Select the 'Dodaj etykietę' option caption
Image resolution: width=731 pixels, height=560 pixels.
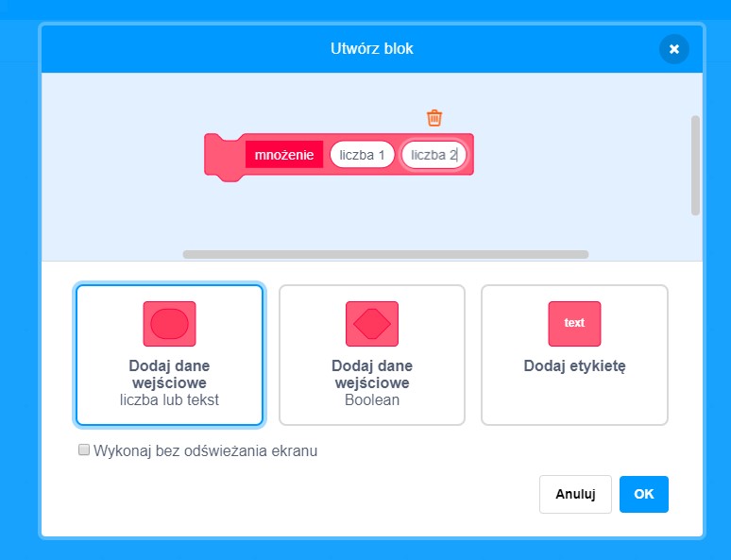pyautogui.click(x=574, y=366)
